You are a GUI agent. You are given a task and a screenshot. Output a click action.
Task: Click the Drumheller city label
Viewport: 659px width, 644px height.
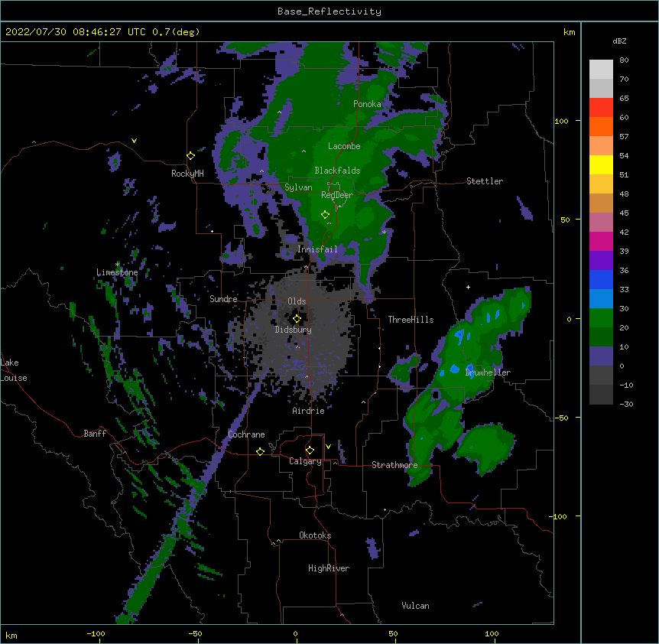tap(488, 372)
